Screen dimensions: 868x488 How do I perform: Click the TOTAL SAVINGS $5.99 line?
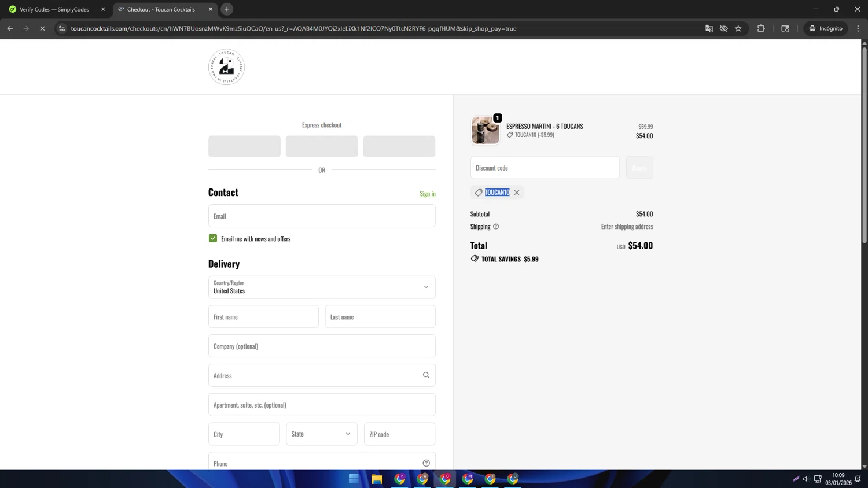coord(505,259)
